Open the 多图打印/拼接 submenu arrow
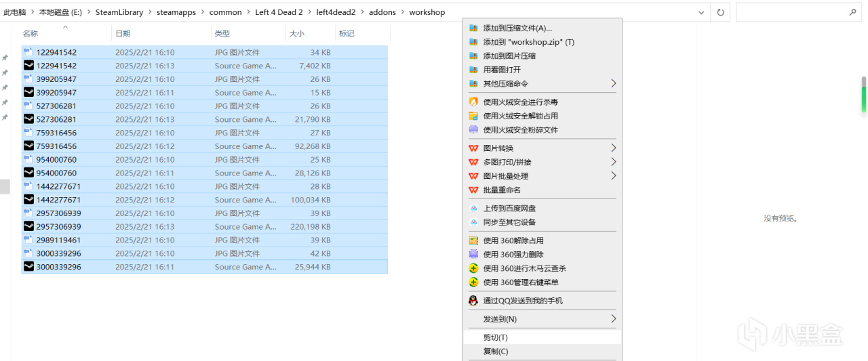The height and width of the screenshot is (361, 868). tap(613, 162)
